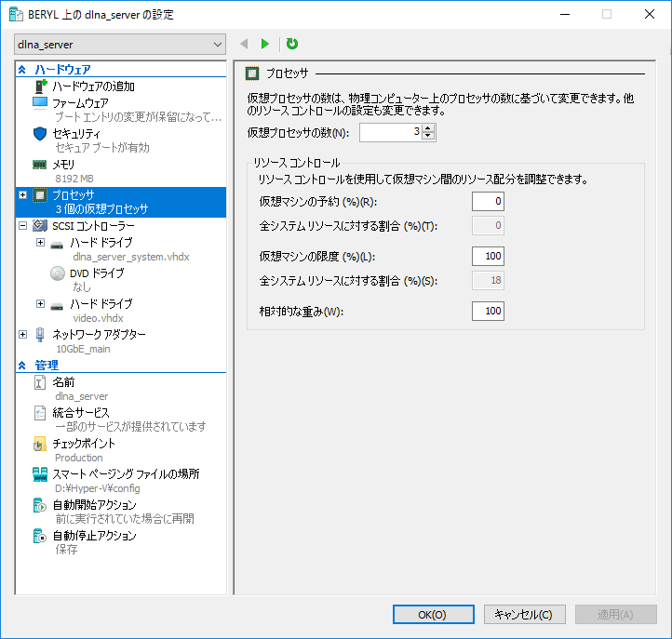Click the 仮想マシンの限度 (%) field

coord(488,256)
